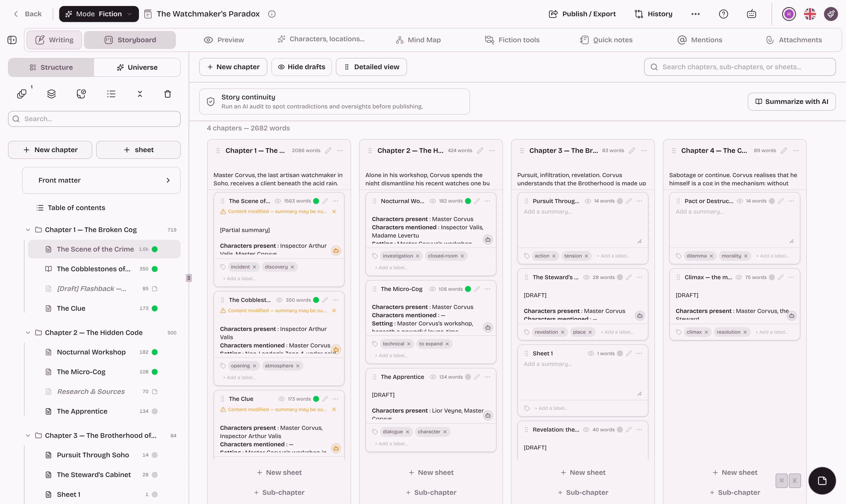Add a New sheet under Chapter 2 column

431,473
